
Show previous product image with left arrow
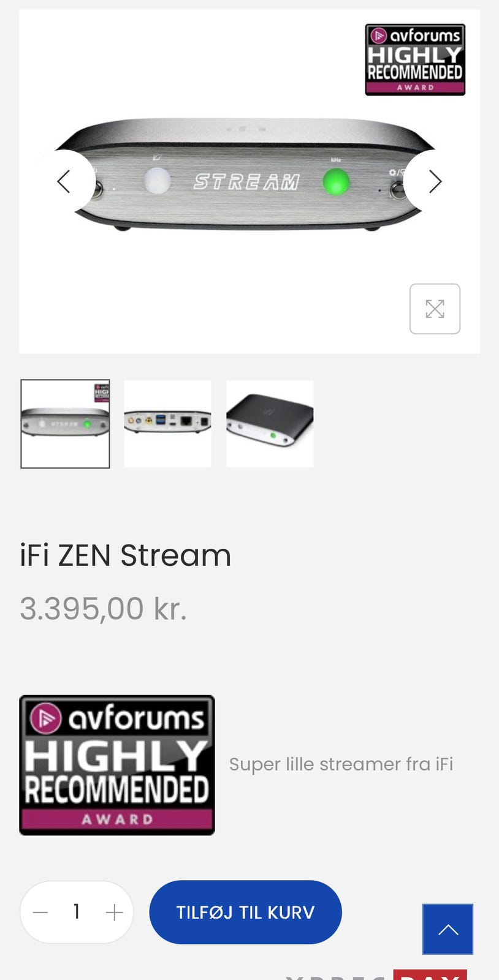point(64,181)
